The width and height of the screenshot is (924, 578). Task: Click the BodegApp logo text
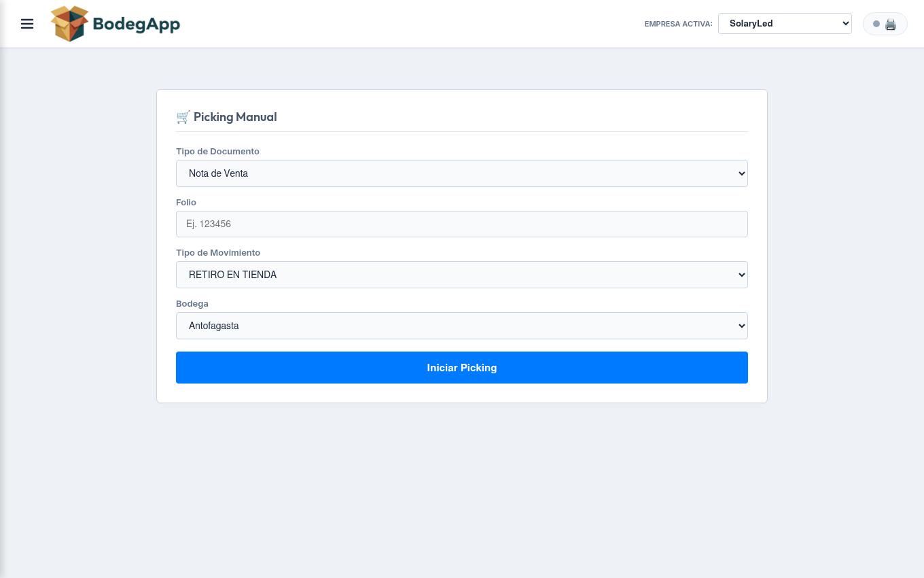(137, 24)
